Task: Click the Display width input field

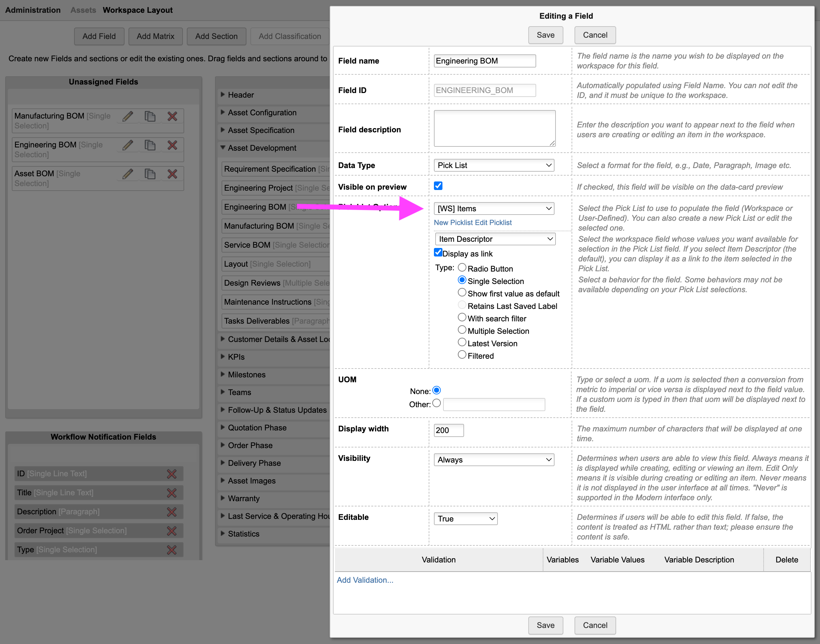Action: (x=448, y=430)
